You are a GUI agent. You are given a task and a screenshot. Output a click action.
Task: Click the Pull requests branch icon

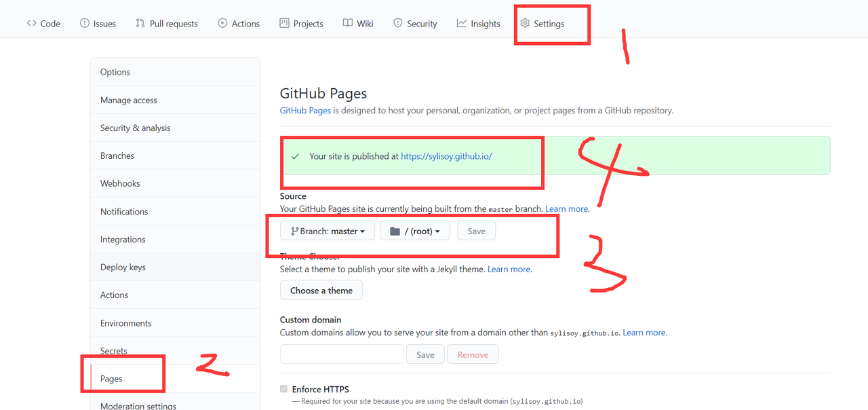[x=140, y=23]
